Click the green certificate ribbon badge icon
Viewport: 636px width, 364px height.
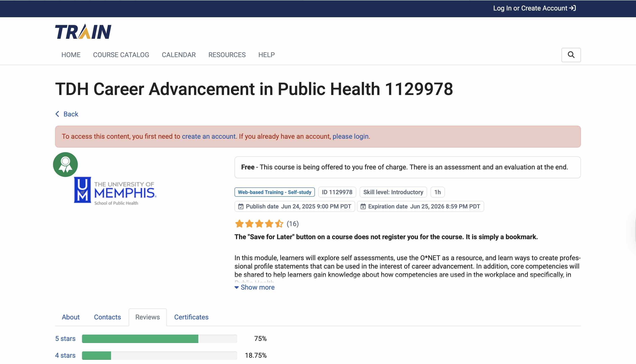pyautogui.click(x=65, y=165)
